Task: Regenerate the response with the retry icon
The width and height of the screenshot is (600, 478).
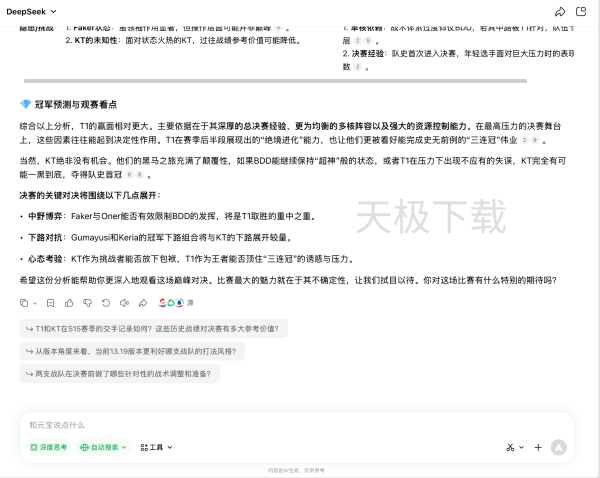Action: pos(105,302)
